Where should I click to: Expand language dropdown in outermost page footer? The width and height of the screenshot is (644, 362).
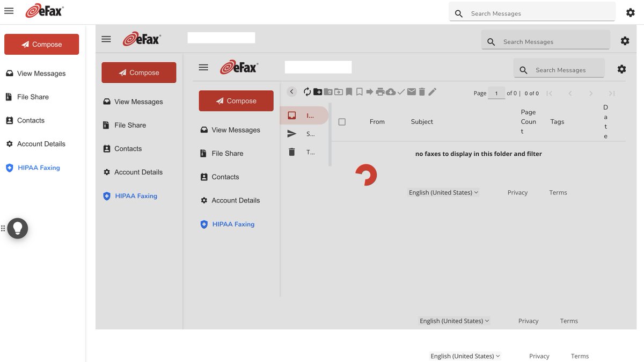click(465, 356)
